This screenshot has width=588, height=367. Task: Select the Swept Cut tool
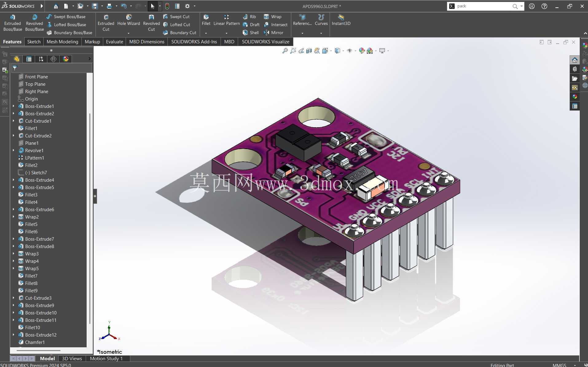tap(176, 17)
